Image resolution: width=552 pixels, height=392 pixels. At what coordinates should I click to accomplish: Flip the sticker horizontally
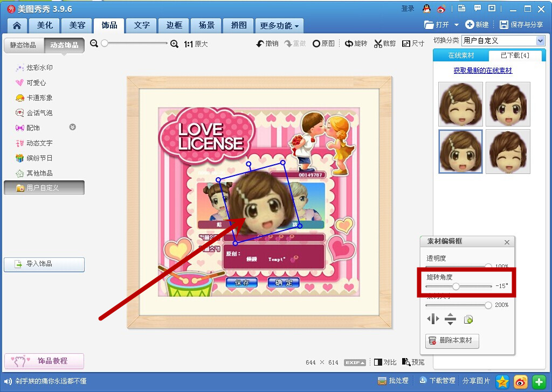coord(433,319)
